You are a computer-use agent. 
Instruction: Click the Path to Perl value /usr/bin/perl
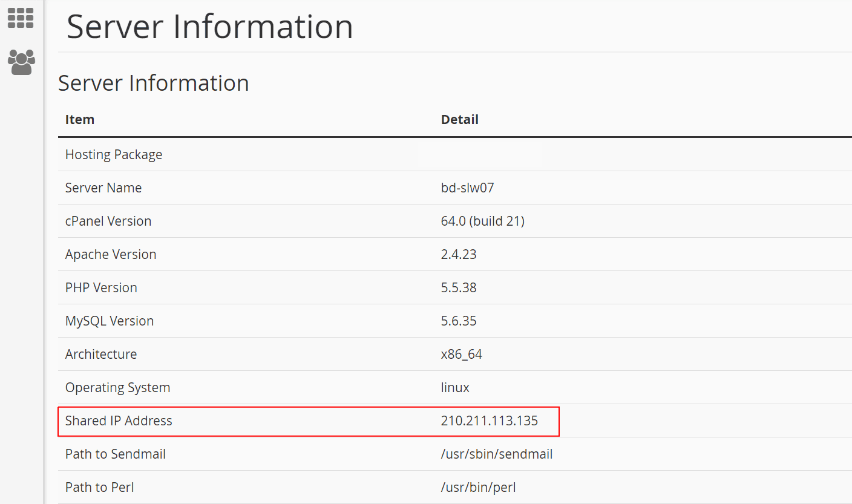click(479, 487)
